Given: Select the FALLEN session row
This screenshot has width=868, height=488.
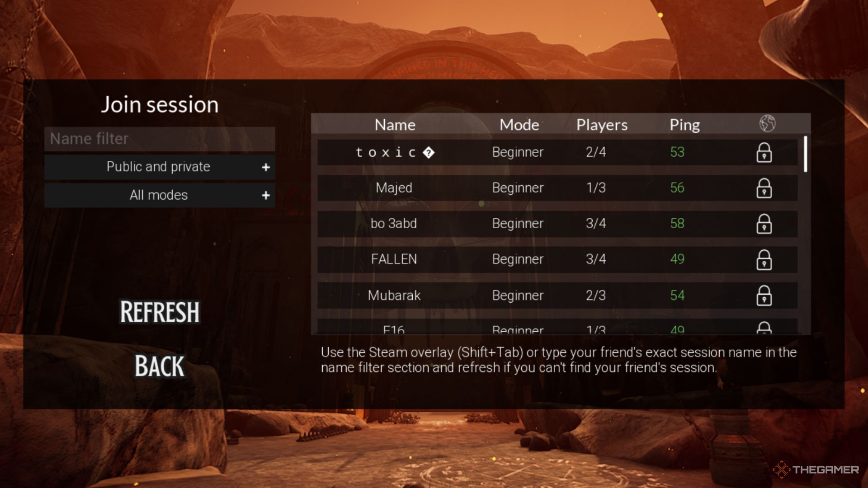Looking at the screenshot, I should pyautogui.click(x=557, y=259).
